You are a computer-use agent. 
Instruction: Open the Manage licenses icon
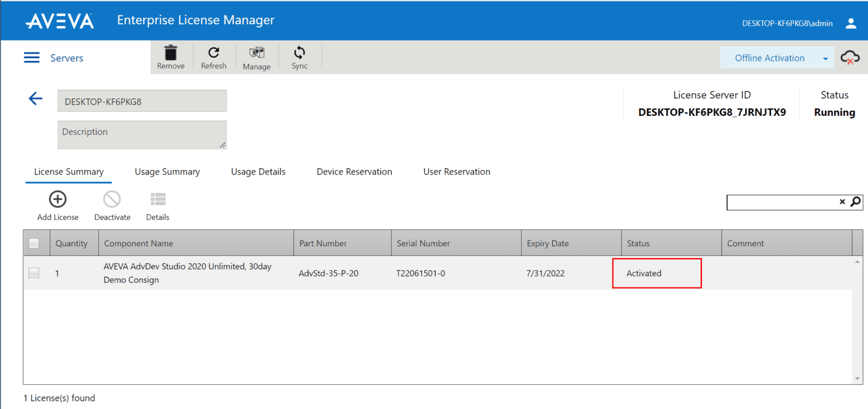(257, 56)
